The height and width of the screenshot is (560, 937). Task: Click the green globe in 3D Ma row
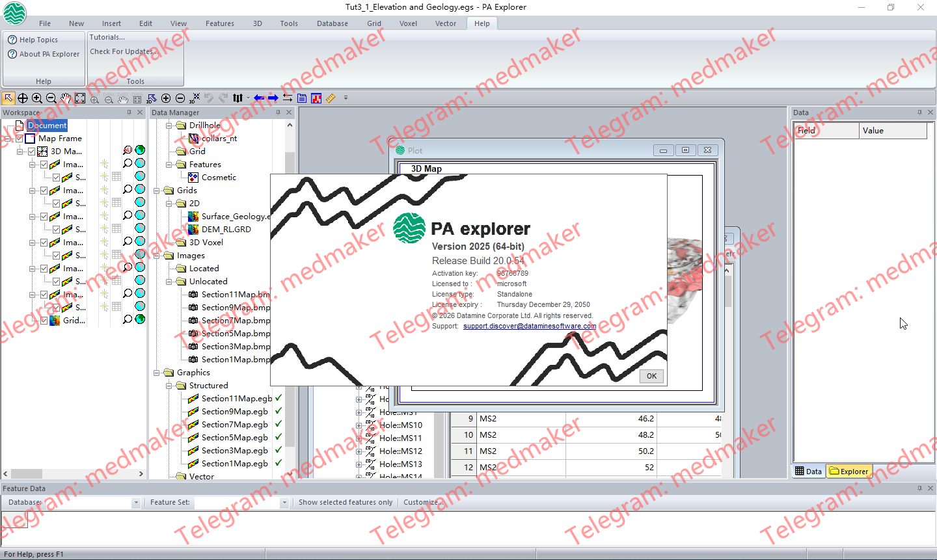point(140,150)
